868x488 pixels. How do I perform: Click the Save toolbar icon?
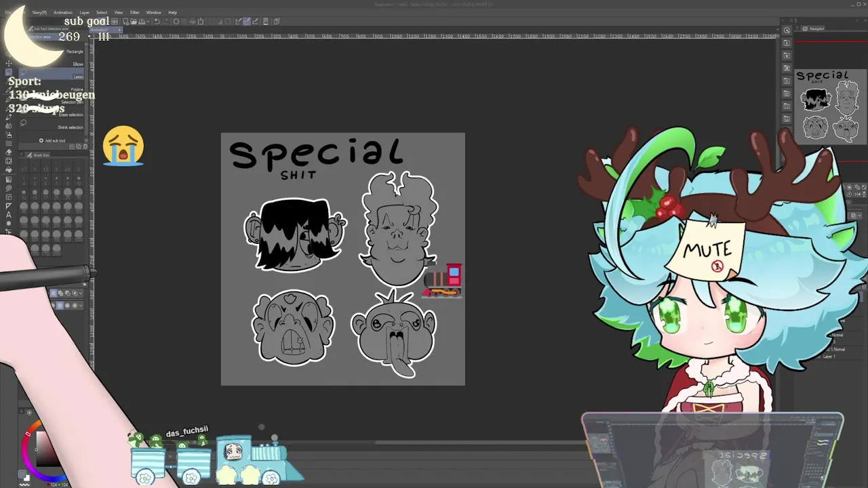pyautogui.click(x=142, y=21)
